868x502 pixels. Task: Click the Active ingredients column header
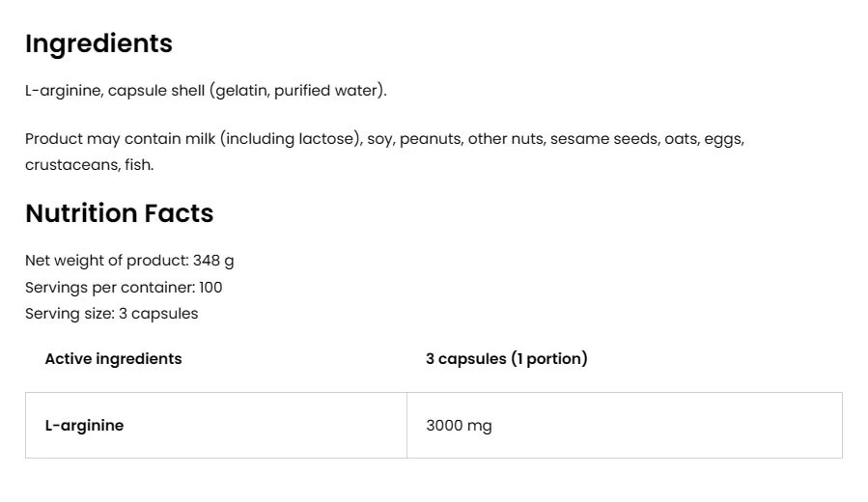click(113, 359)
